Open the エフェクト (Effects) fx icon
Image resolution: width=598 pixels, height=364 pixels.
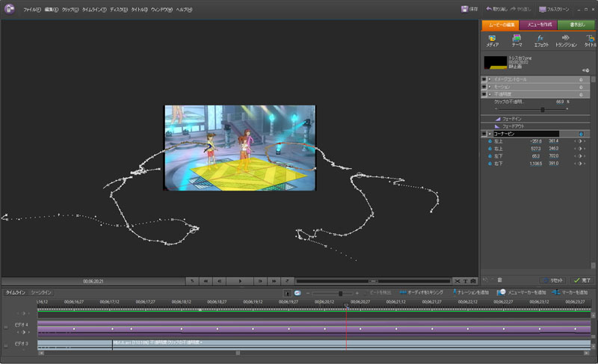click(x=540, y=37)
